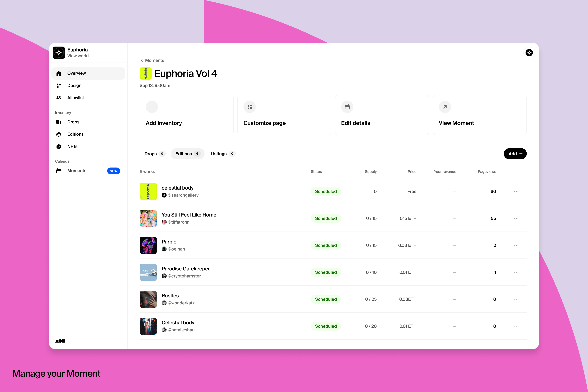588x392 pixels.
Task: Expand more options for Rustles row
Action: tap(516, 299)
